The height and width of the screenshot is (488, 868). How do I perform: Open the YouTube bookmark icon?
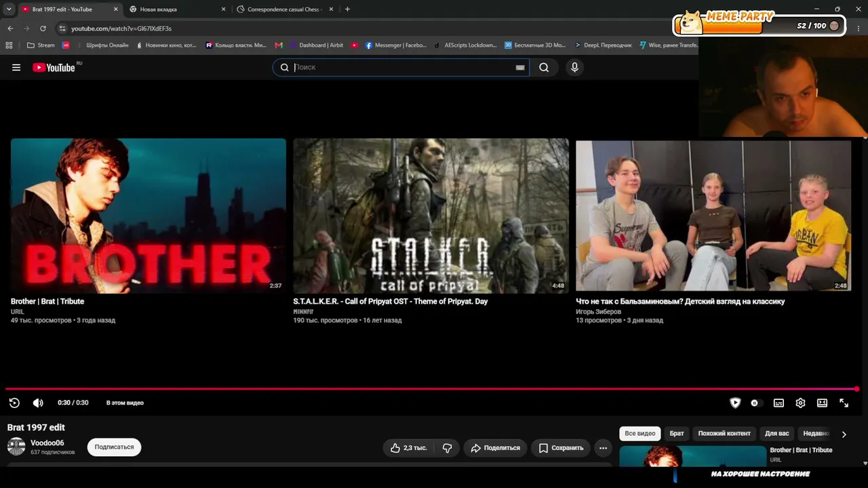(x=355, y=45)
